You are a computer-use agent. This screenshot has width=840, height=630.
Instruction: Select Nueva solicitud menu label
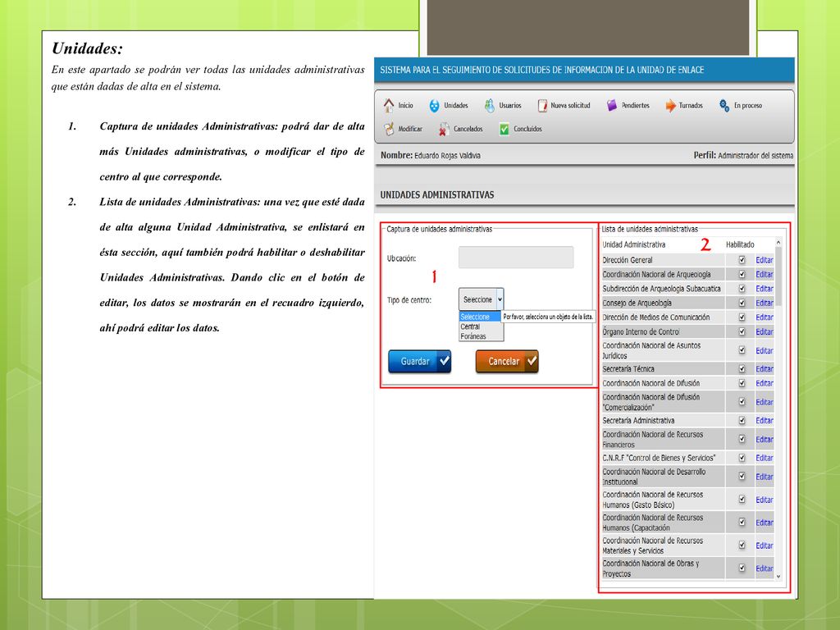point(571,106)
